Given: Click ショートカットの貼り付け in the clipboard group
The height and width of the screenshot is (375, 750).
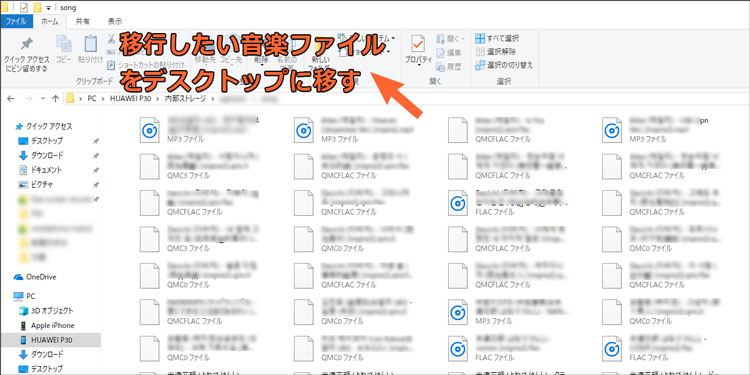Looking at the screenshot, I should tap(146, 64).
